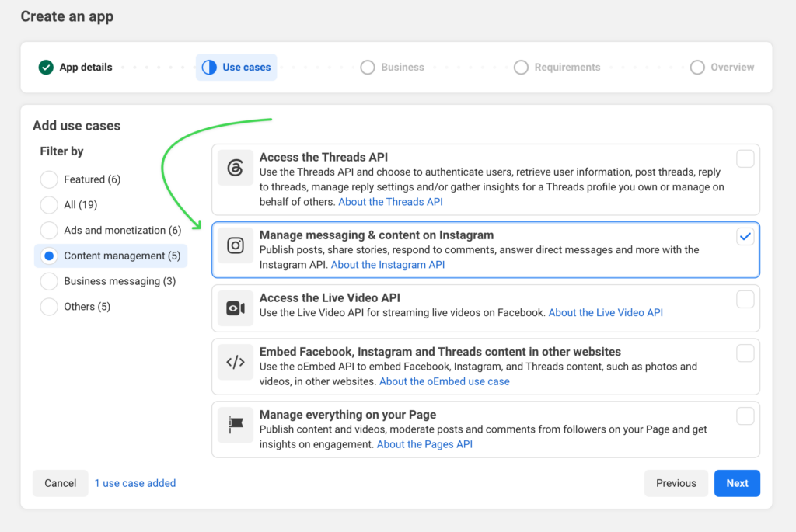Viewport: 796px width, 532px height.
Task: Click the Filter by label
Action: click(61, 151)
